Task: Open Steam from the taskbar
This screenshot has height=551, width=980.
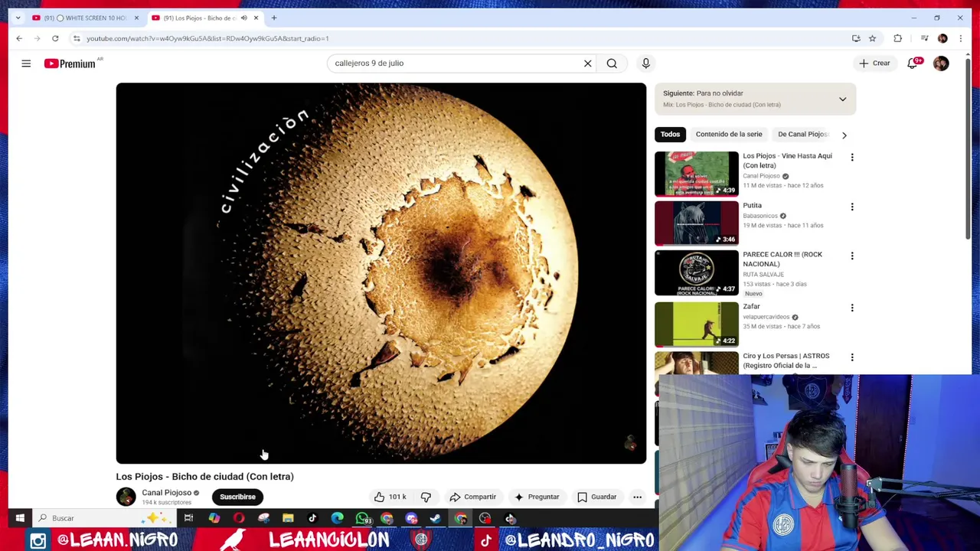Action: pos(436,518)
